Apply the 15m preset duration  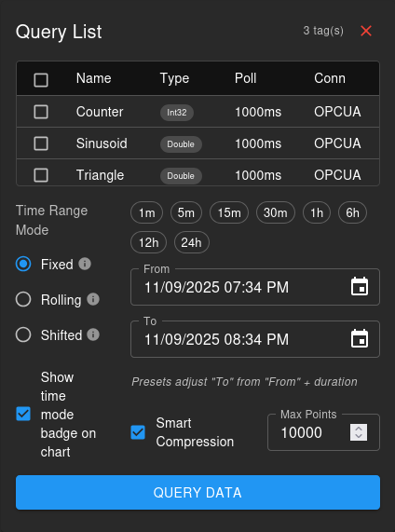click(229, 212)
